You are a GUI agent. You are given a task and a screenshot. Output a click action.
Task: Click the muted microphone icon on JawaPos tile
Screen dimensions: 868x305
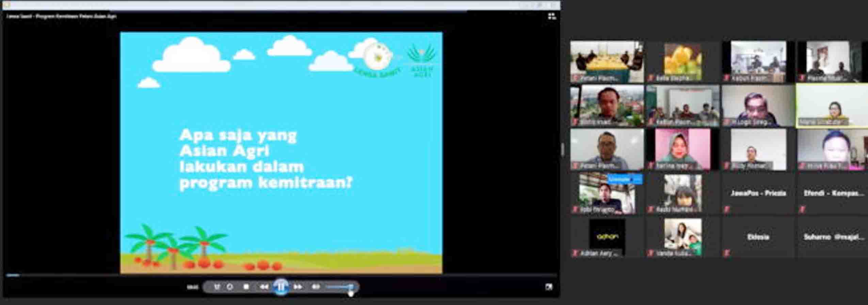pos(727,209)
